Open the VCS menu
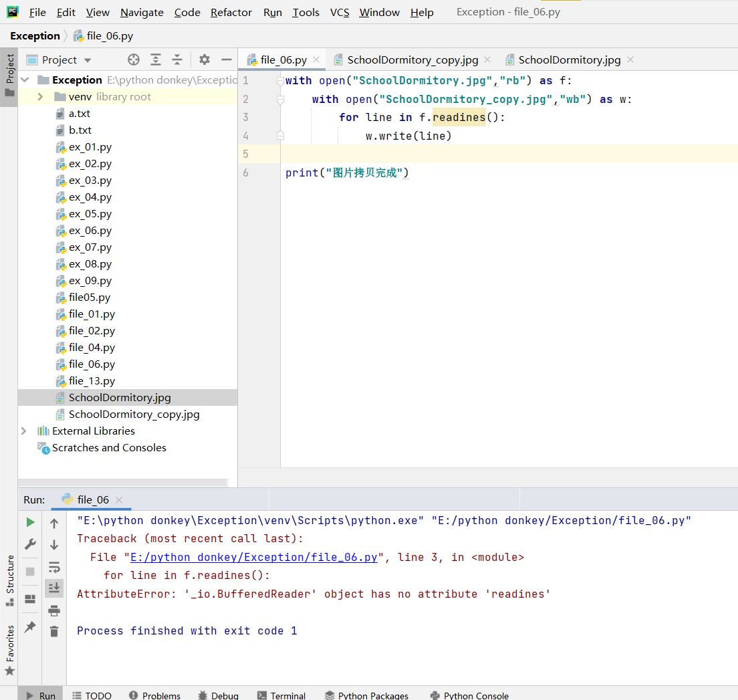 [340, 12]
